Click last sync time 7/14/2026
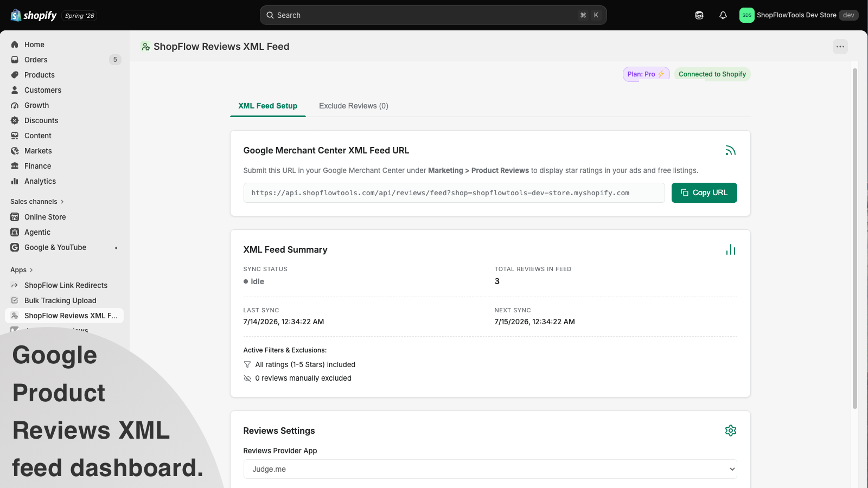The height and width of the screenshot is (488, 868). coord(284,322)
